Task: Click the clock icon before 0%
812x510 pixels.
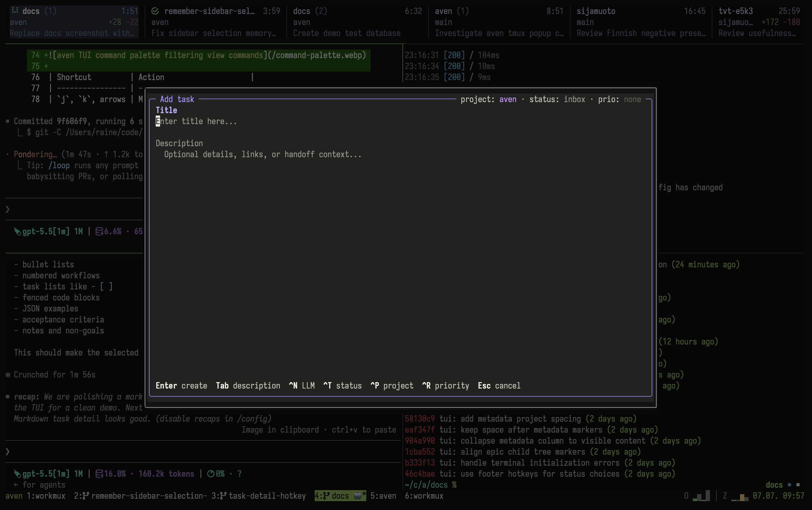Action: click(211, 474)
